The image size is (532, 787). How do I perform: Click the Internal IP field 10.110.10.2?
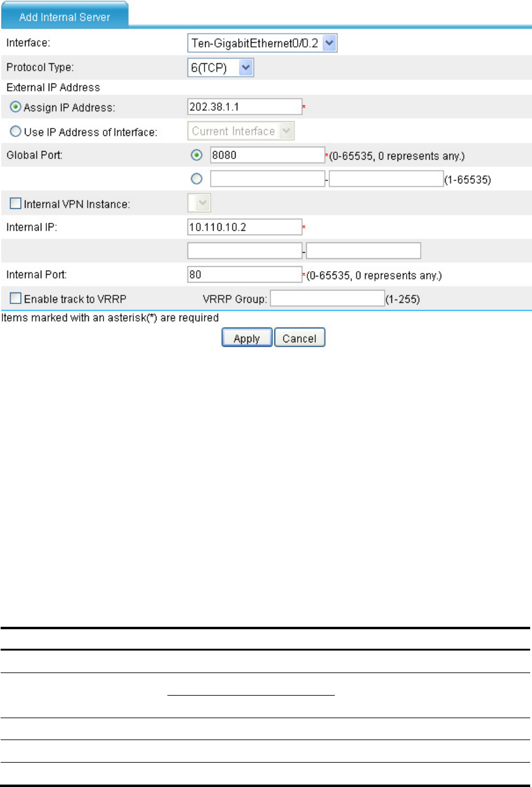coord(245,227)
